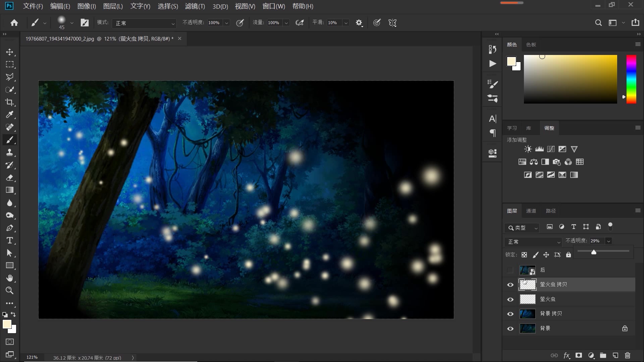Image resolution: width=644 pixels, height=362 pixels.
Task: Show the hidden 后 layer
Action: [510, 270]
